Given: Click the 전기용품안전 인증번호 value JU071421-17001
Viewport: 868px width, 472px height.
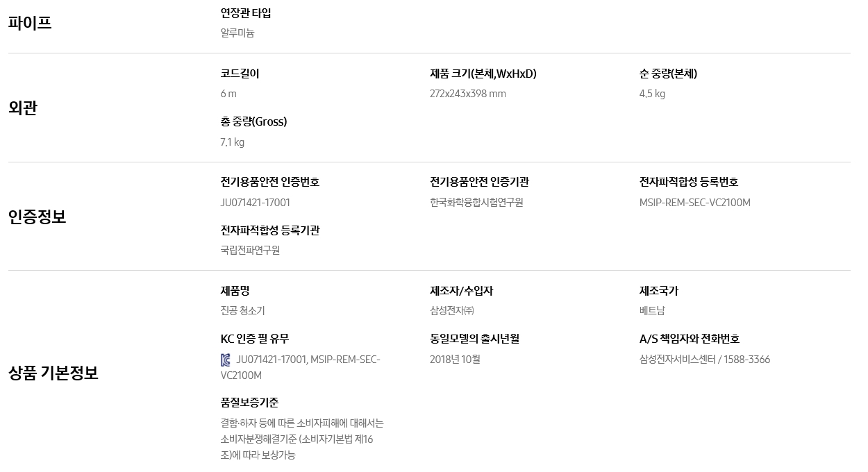Looking at the screenshot, I should [x=256, y=203].
